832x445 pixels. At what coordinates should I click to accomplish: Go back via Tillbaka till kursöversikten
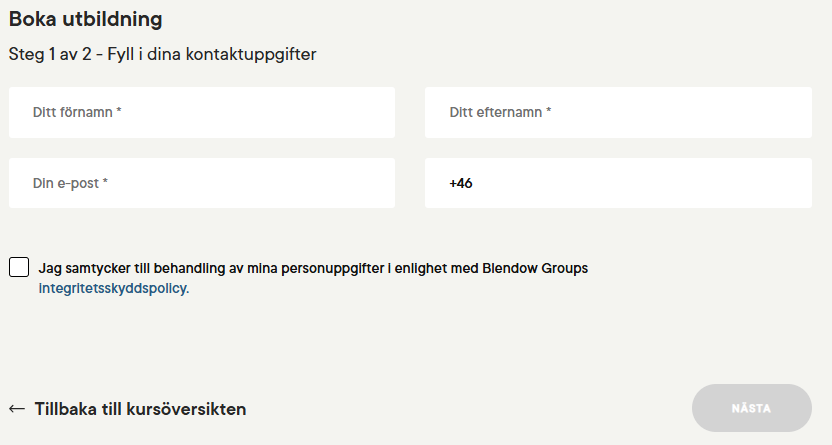[140, 409]
